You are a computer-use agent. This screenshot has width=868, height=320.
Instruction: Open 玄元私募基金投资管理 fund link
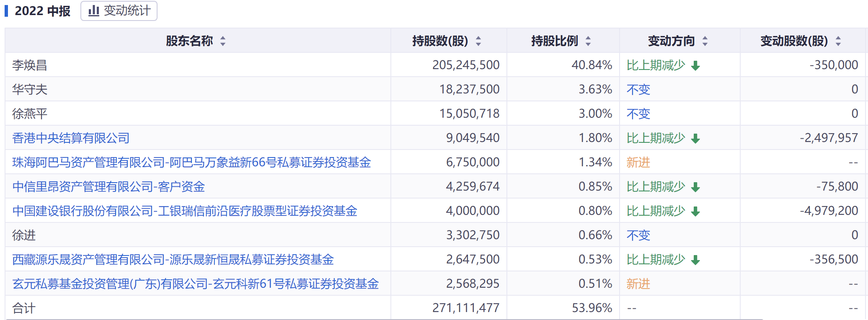pyautogui.click(x=195, y=284)
